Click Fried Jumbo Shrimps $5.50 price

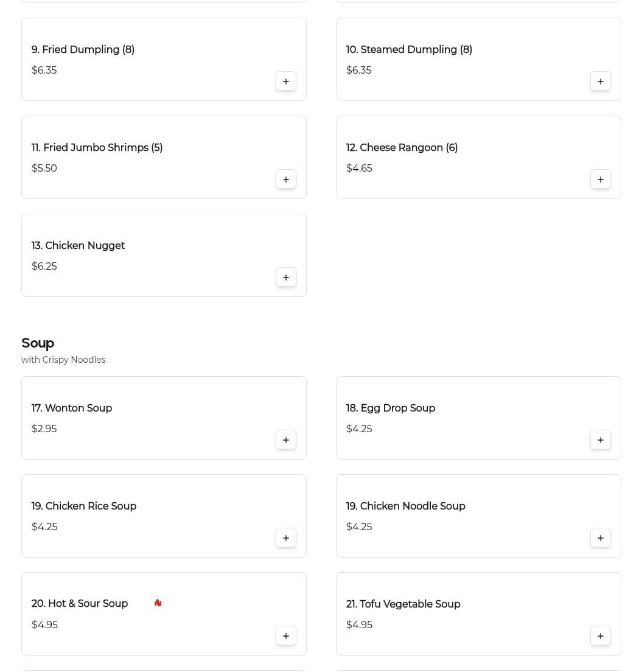click(x=44, y=169)
